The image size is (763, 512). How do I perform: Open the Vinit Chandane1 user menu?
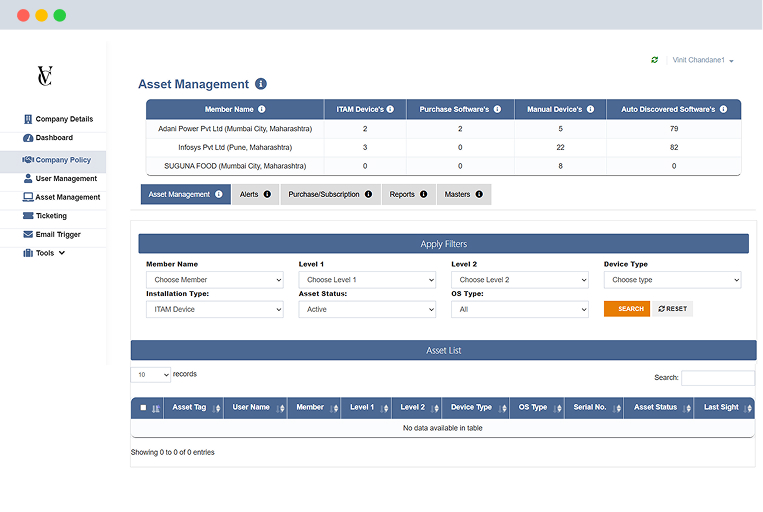(703, 61)
